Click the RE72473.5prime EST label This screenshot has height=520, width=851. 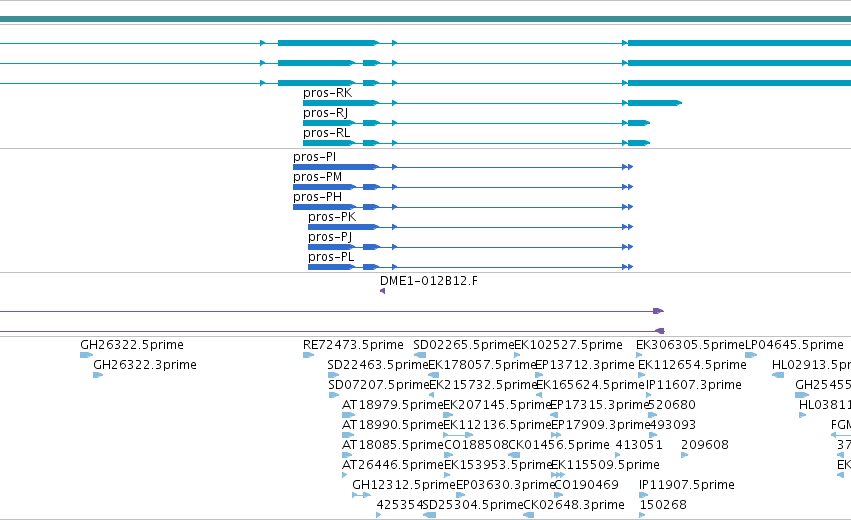click(353, 345)
